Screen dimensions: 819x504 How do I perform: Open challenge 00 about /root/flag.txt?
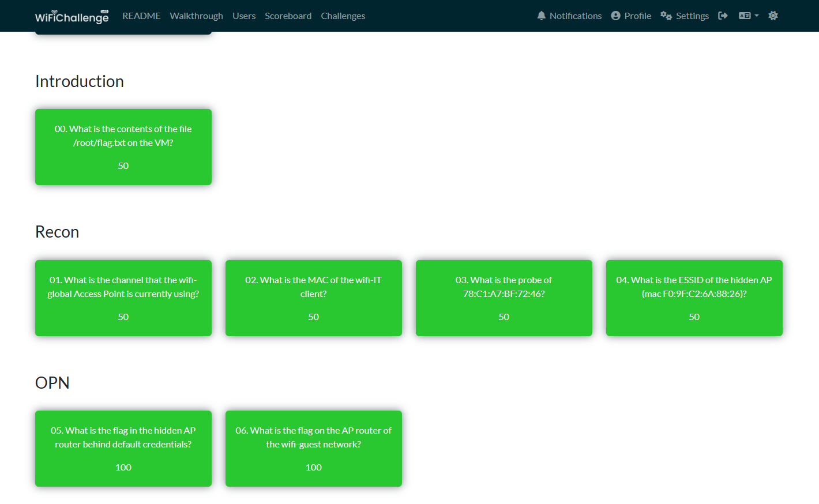tap(123, 147)
